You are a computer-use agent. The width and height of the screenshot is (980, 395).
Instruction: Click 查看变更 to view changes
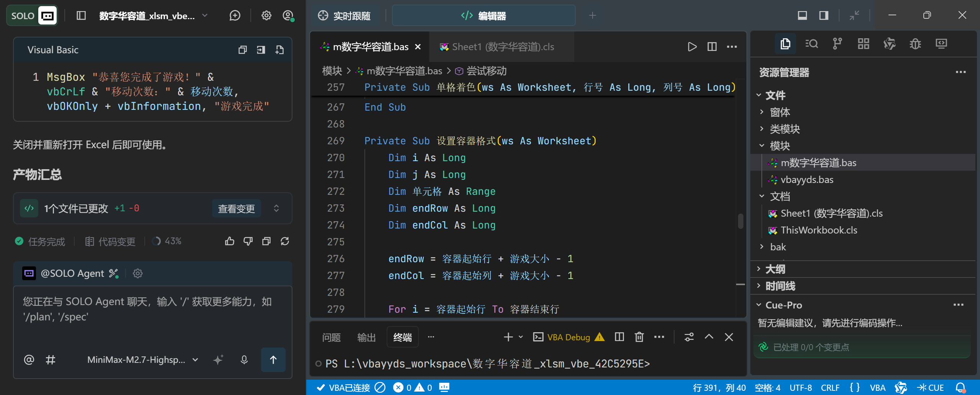(236, 208)
